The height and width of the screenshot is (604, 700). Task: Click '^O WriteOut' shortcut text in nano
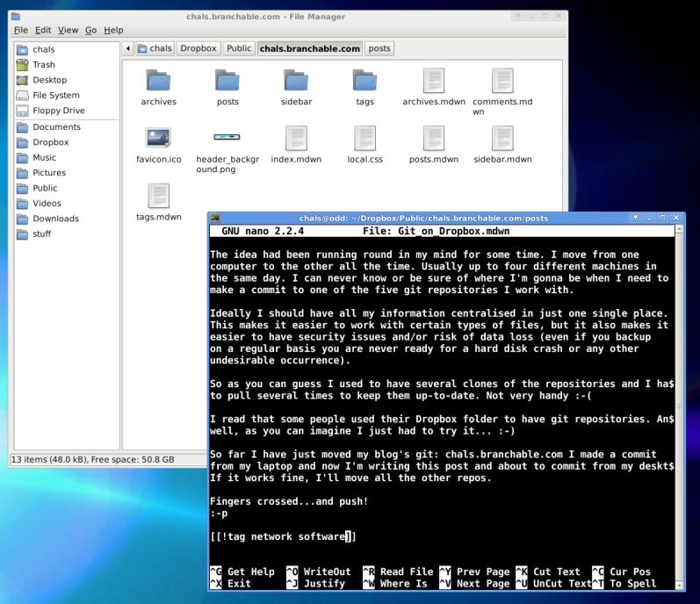click(319, 572)
